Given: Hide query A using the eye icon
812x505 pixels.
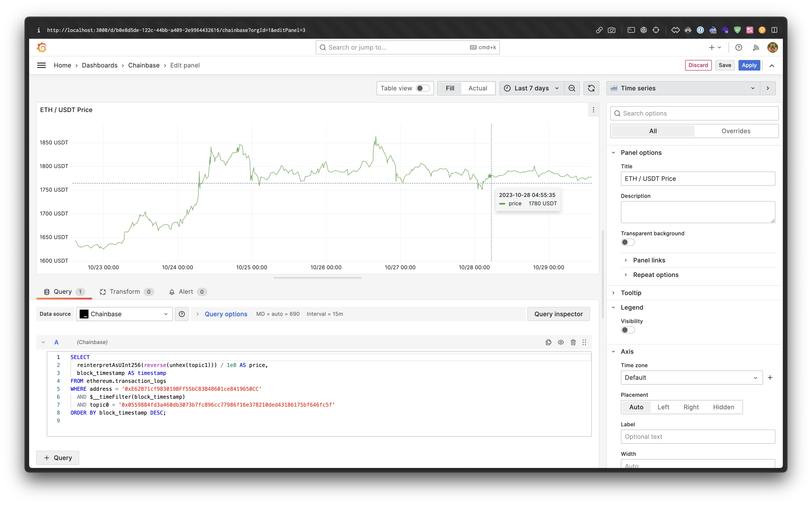Looking at the screenshot, I should (x=561, y=342).
